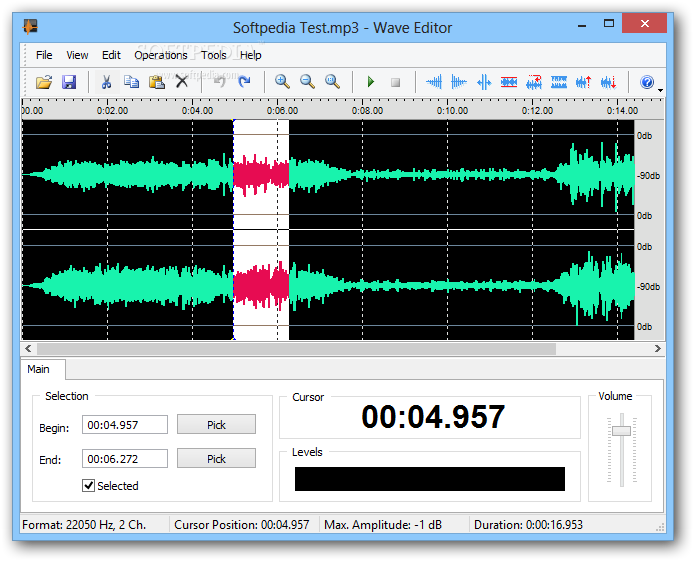Minimize the Wave Editor window
Screen dimensions: 694x561
pos(582,24)
